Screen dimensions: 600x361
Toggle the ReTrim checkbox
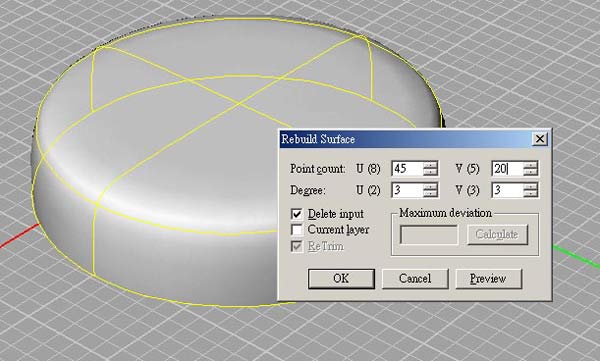(x=297, y=246)
